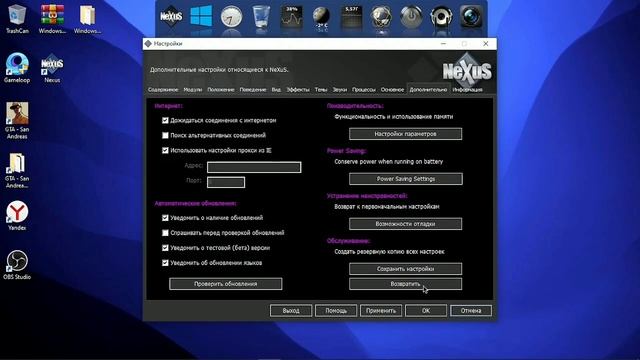Viewport: 640px width, 360px height.
Task: Uncheck Дождаться соединения с интернетом checkbox
Action: coord(165,120)
